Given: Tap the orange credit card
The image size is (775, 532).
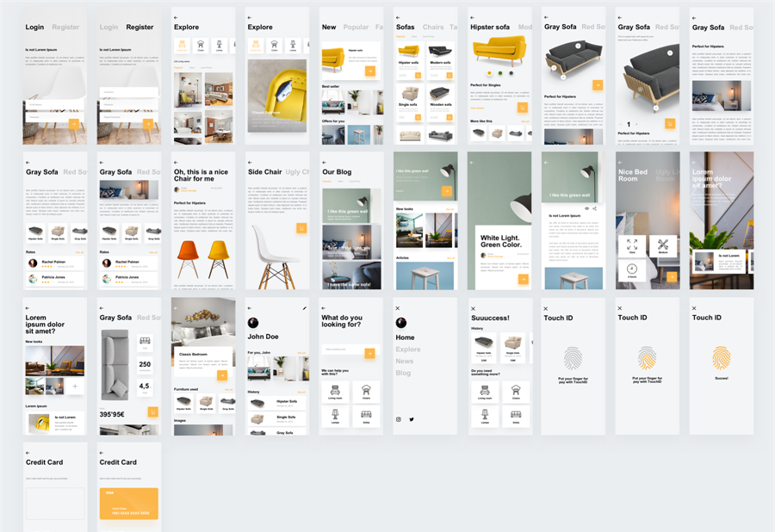Looking at the screenshot, I should pos(128,504).
